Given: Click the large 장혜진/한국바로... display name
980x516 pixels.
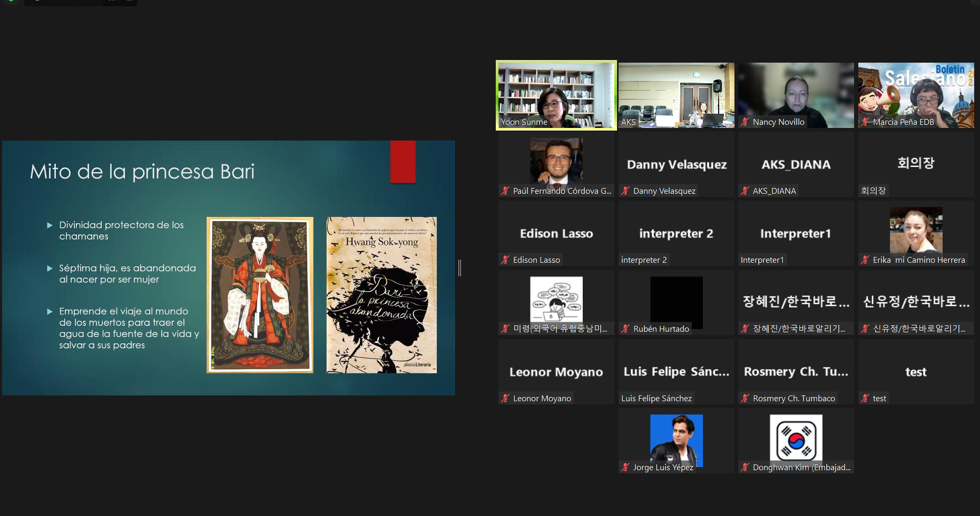Looking at the screenshot, I should (x=796, y=302).
